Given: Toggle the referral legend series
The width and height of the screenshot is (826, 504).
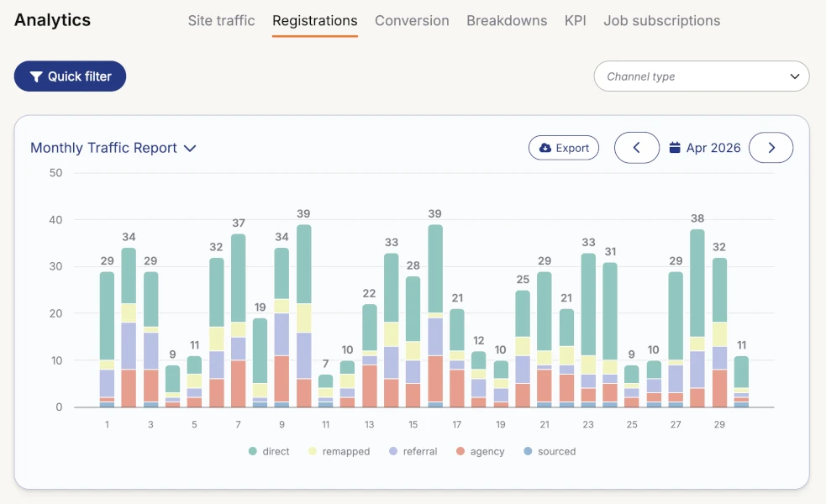Looking at the screenshot, I should 413,451.
